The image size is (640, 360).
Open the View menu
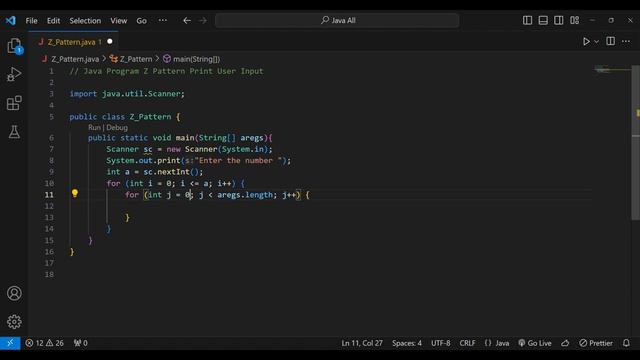click(118, 21)
